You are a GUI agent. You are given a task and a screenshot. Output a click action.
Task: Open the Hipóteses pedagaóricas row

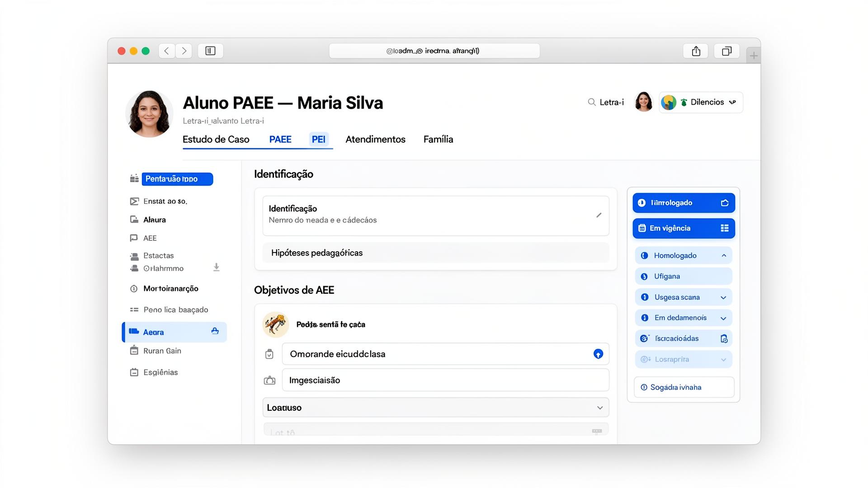(x=436, y=253)
